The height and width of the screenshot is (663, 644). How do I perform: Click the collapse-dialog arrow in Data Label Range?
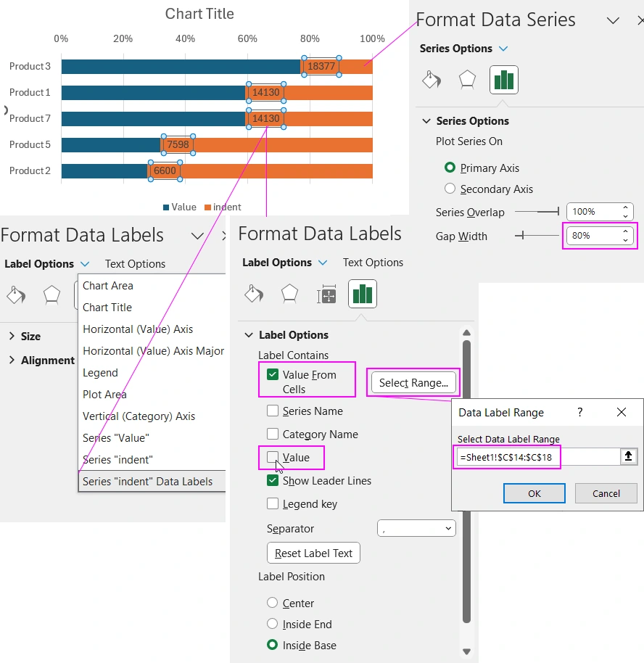(628, 457)
